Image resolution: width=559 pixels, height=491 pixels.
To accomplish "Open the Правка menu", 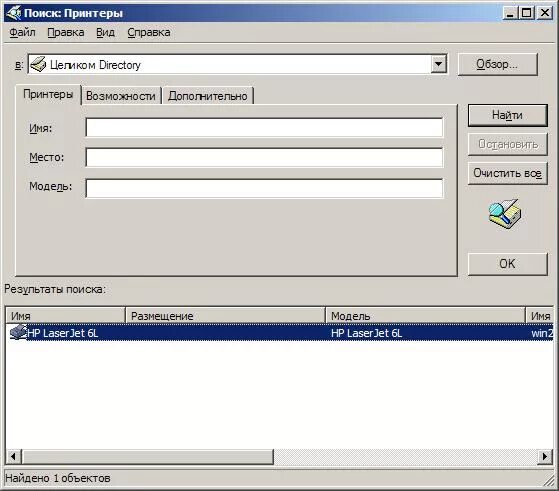I will (x=66, y=32).
